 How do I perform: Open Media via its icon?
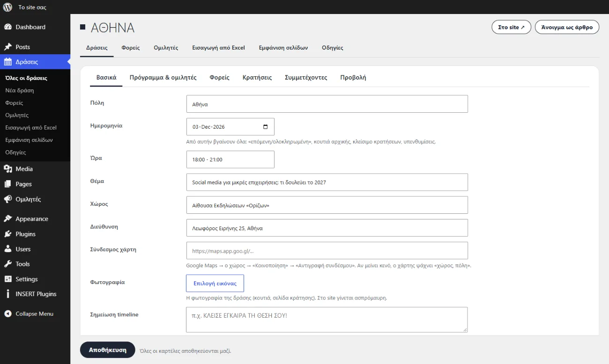click(7, 169)
